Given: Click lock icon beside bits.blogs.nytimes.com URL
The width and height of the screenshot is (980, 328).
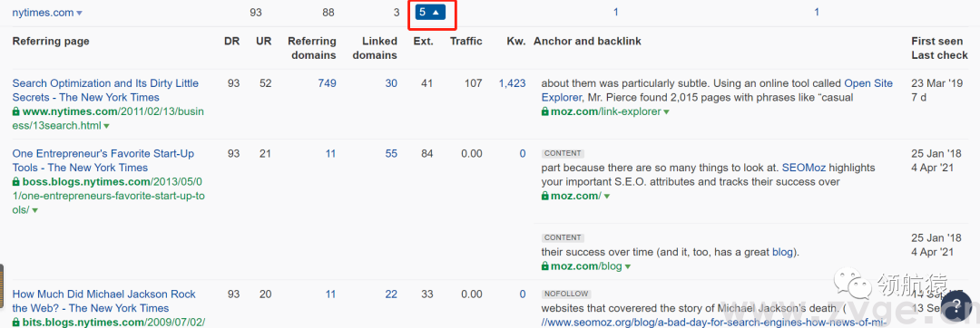Looking at the screenshot, I should pos(16,323).
